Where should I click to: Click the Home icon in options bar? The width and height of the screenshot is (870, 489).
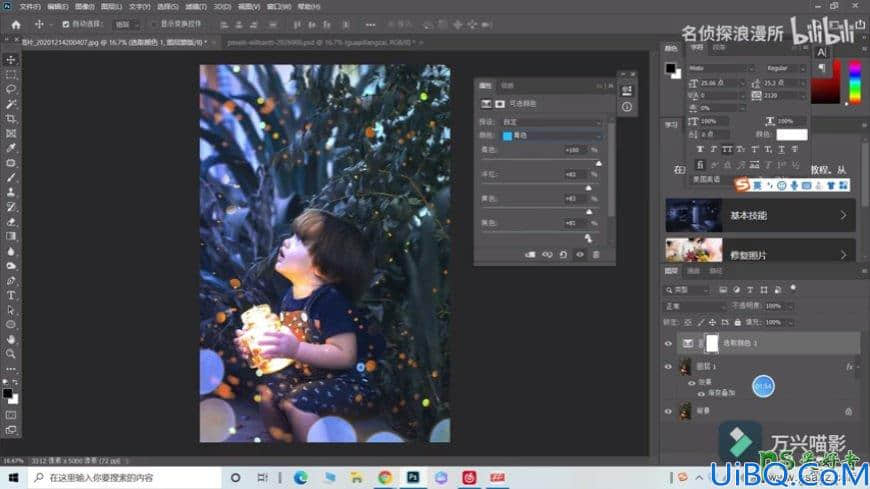pos(16,25)
